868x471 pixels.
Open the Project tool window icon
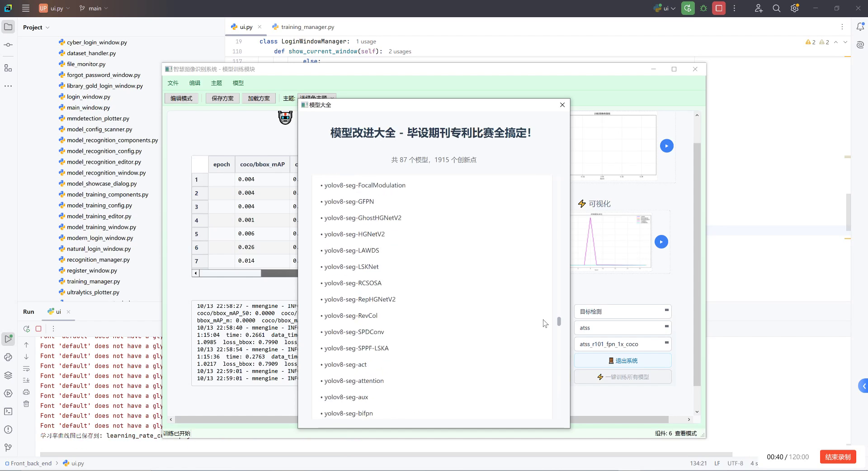pos(8,27)
